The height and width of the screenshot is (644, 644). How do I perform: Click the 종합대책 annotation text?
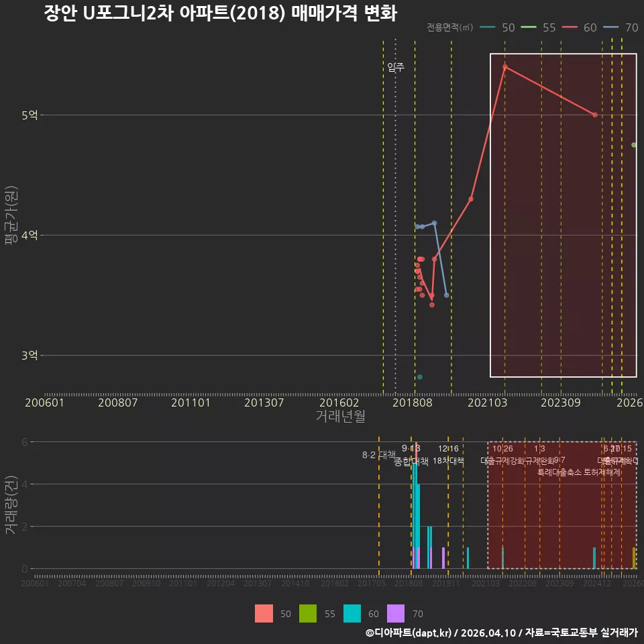[x=411, y=462]
